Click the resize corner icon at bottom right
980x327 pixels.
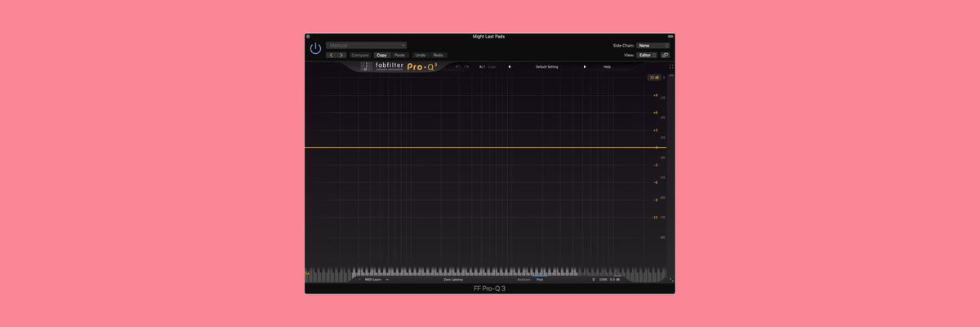tap(671, 280)
